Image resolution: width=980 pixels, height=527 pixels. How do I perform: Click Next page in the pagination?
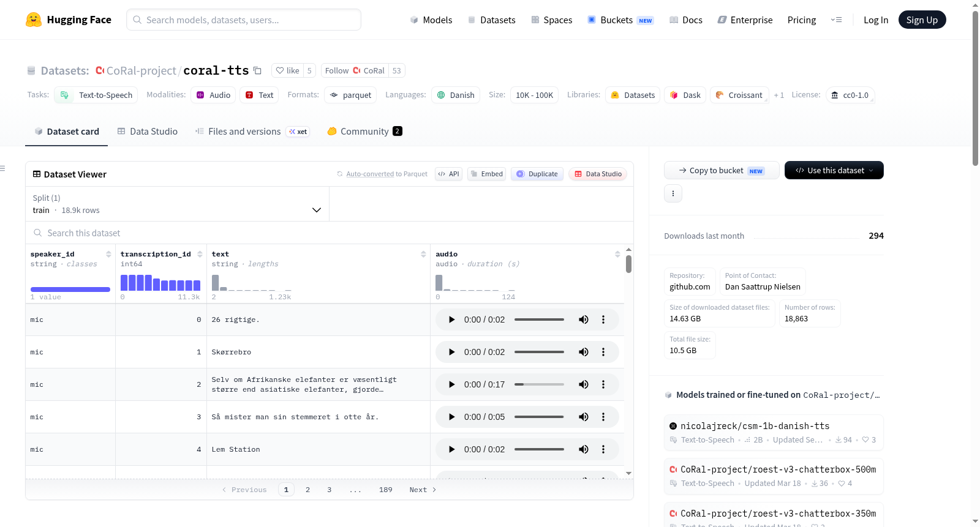423,490
